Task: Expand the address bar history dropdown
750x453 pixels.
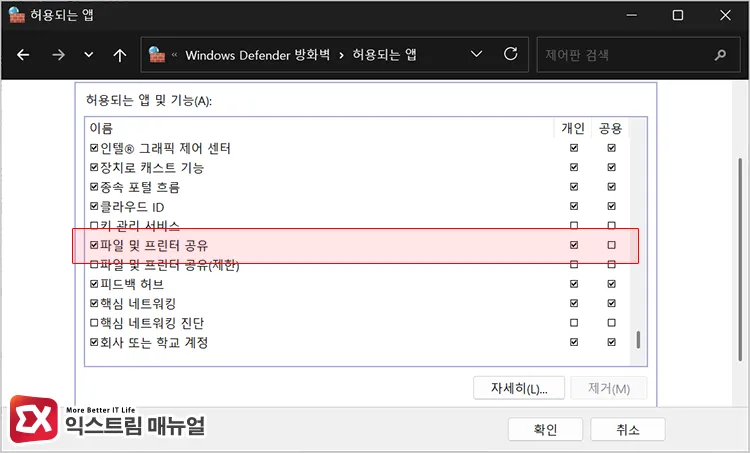Action: pos(476,54)
